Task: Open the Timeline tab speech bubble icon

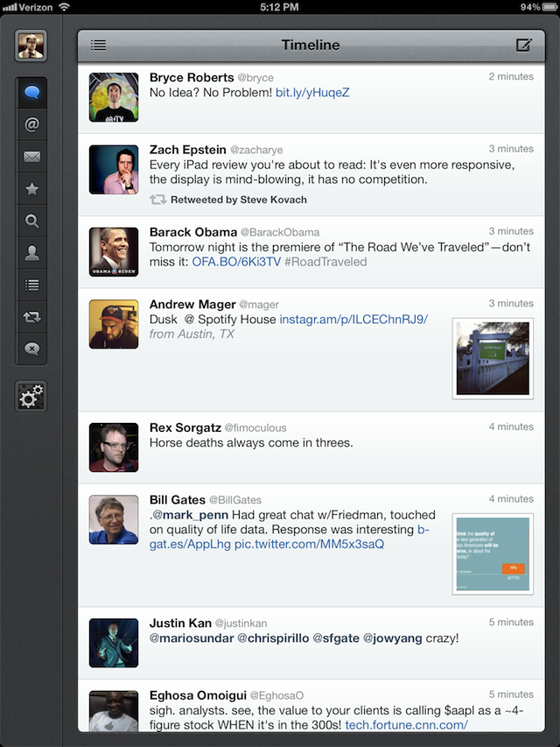Action: point(31,93)
